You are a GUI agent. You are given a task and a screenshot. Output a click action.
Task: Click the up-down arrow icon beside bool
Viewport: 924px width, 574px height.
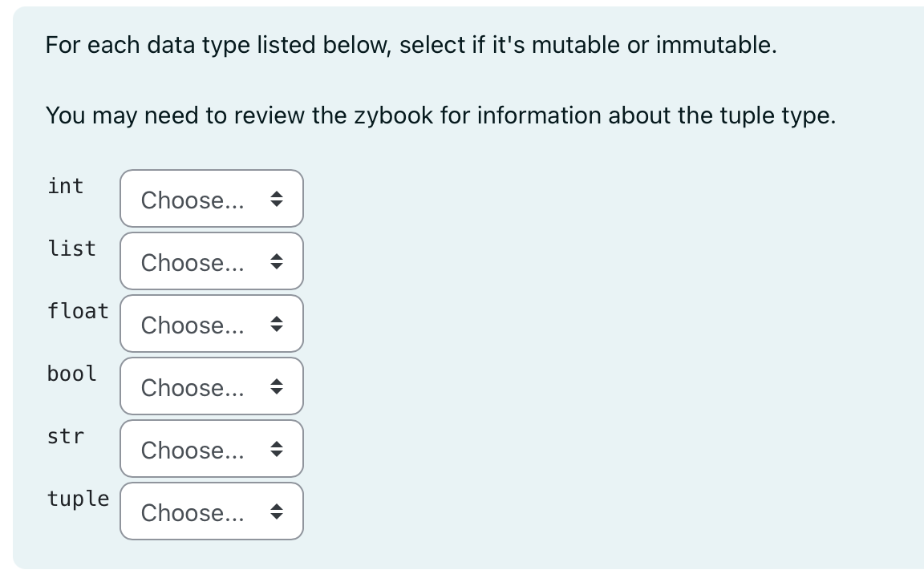(x=276, y=387)
